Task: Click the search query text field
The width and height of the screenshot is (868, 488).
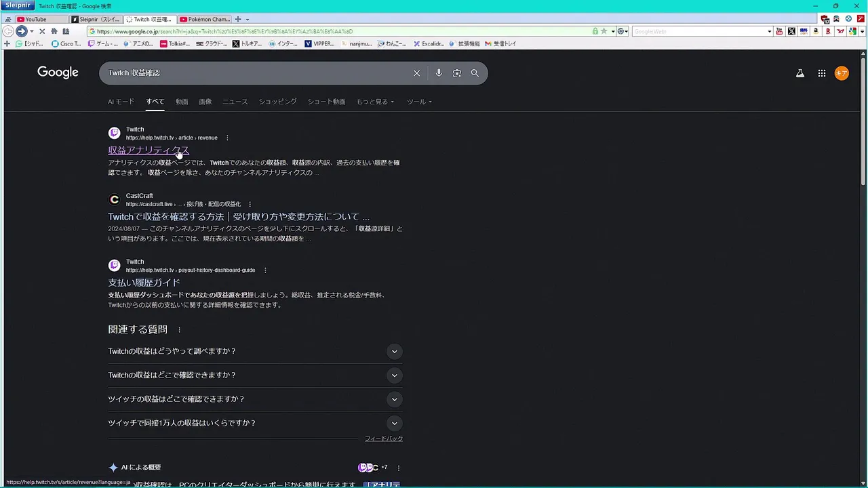Action: coord(258,73)
